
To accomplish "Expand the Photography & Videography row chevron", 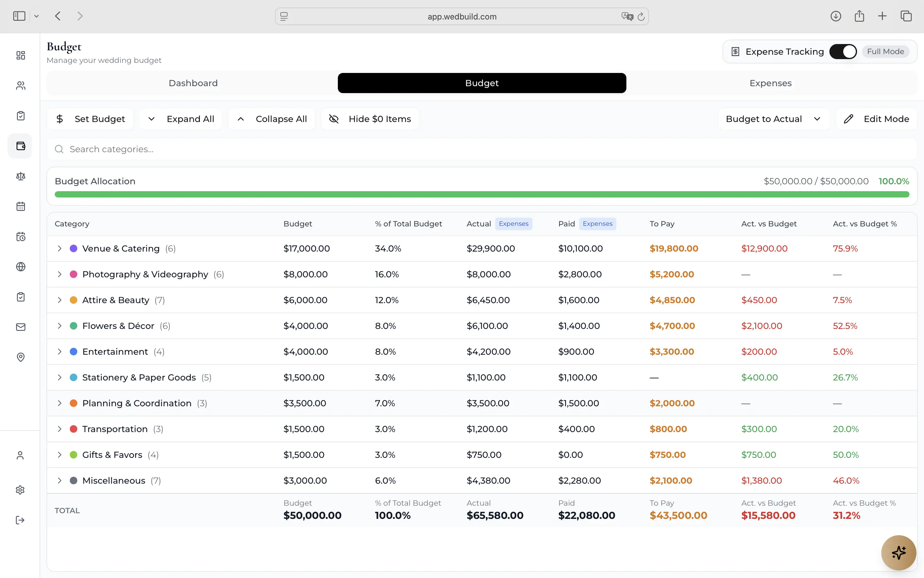I will click(60, 274).
